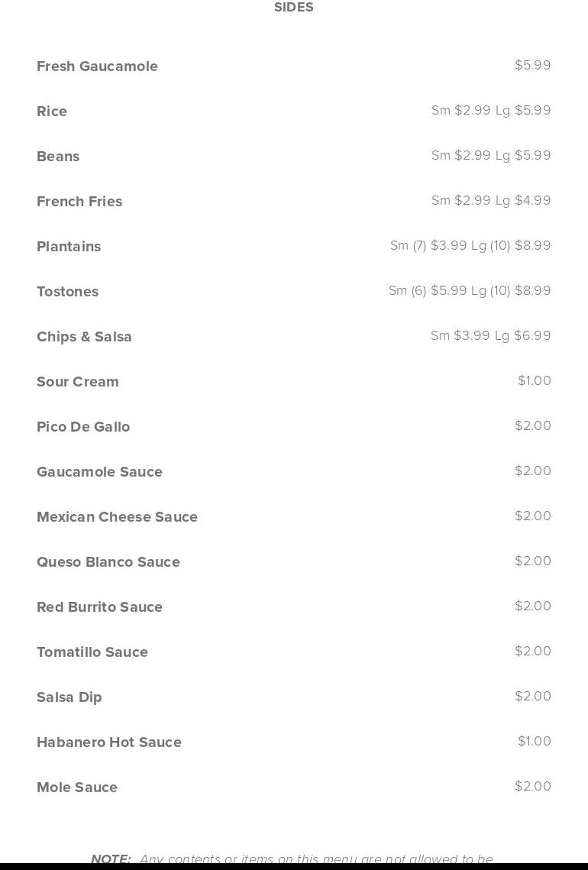Screen dimensions: 588x870
Task: Click the SIDES section heading
Action: (x=293, y=8)
